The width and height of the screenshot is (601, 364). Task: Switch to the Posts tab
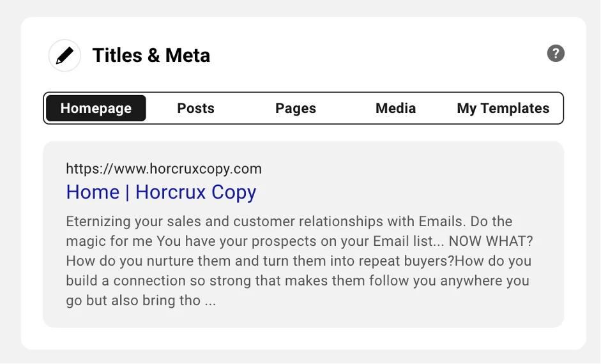pos(195,109)
